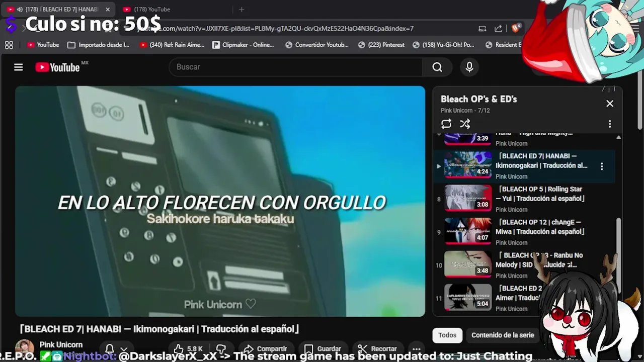This screenshot has width=644, height=362.
Task: Open more actions for HANABI playlist item
Action: (x=602, y=166)
